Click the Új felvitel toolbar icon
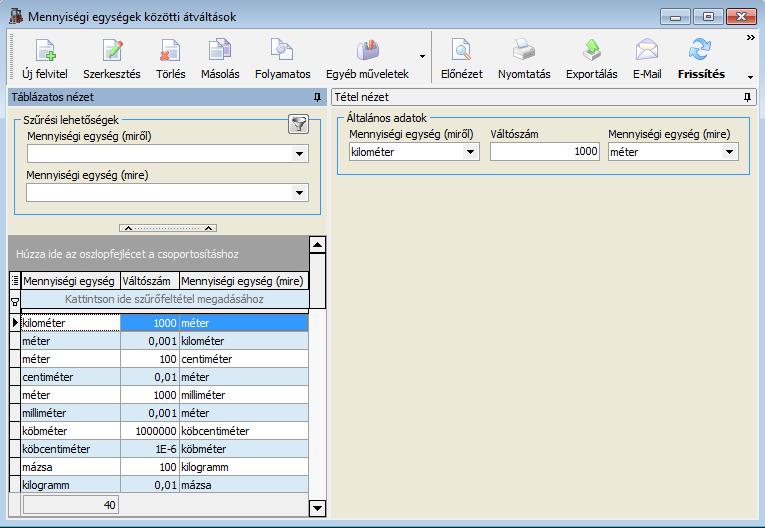 (45, 51)
